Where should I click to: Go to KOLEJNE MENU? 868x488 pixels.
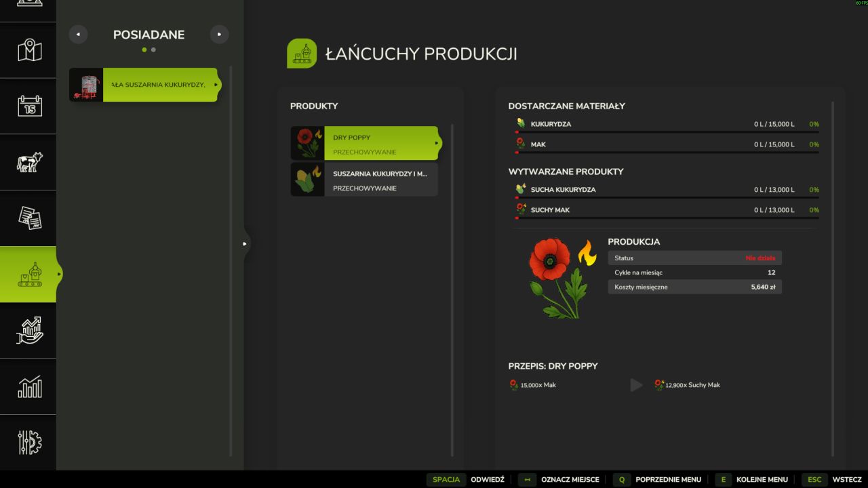[x=754, y=480]
